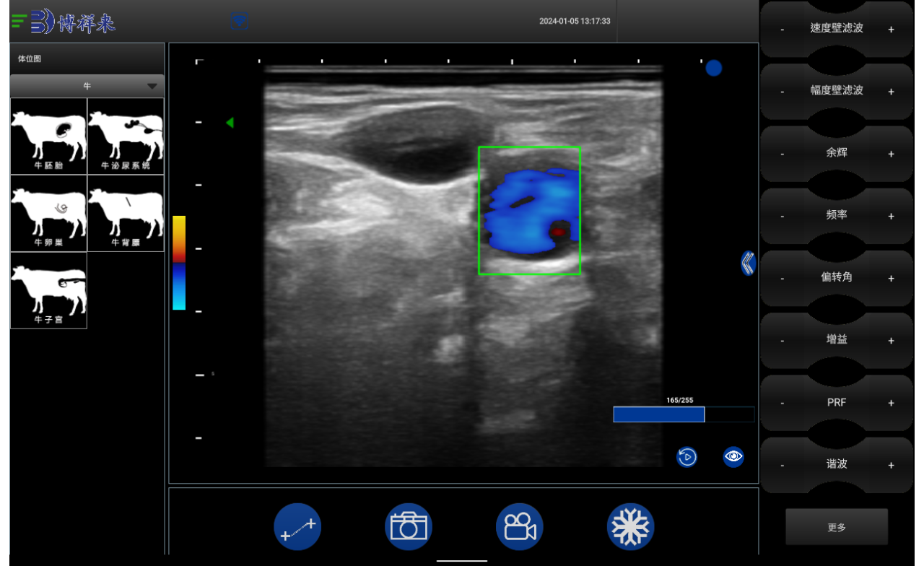The image size is (924, 566).
Task: Click the cine frame progress bar
Action: 683,414
